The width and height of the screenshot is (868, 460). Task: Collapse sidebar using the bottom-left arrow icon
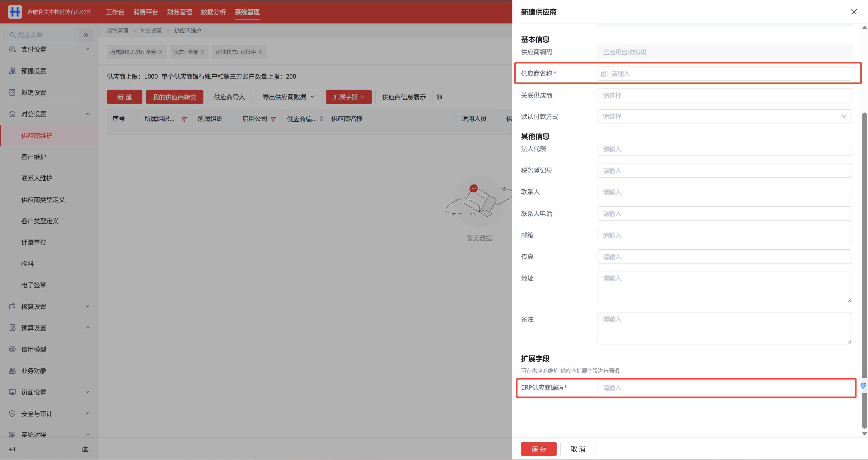click(12, 449)
